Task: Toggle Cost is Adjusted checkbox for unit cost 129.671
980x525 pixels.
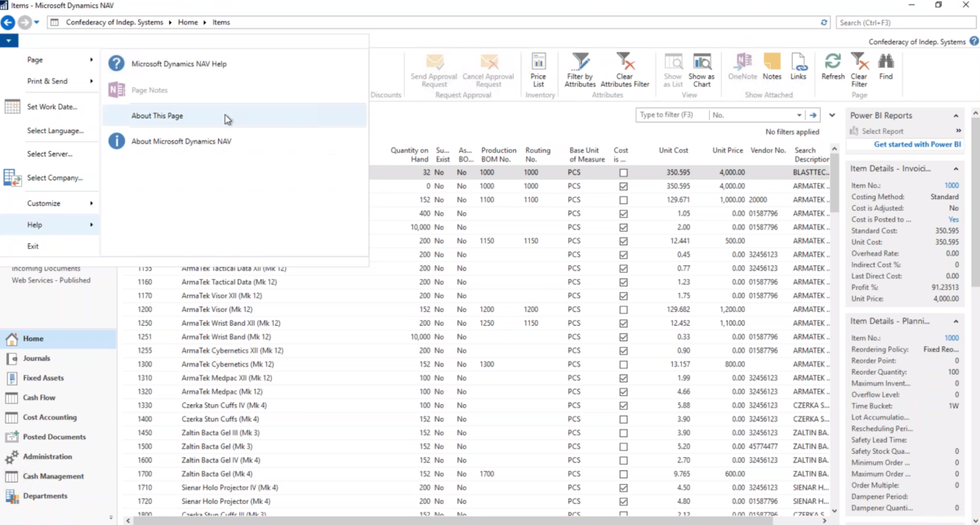Action: tap(624, 200)
